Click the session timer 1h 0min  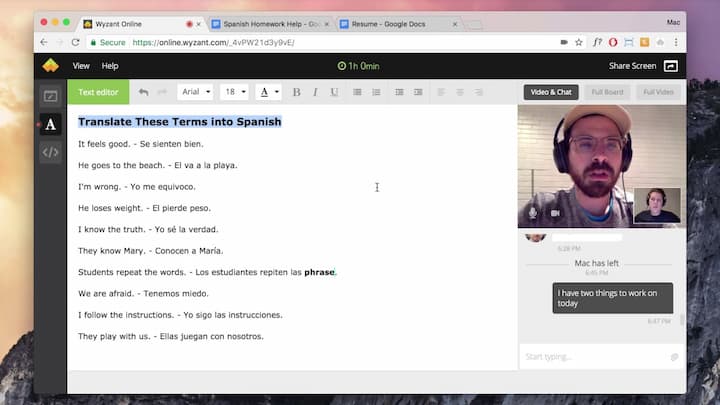tap(359, 66)
